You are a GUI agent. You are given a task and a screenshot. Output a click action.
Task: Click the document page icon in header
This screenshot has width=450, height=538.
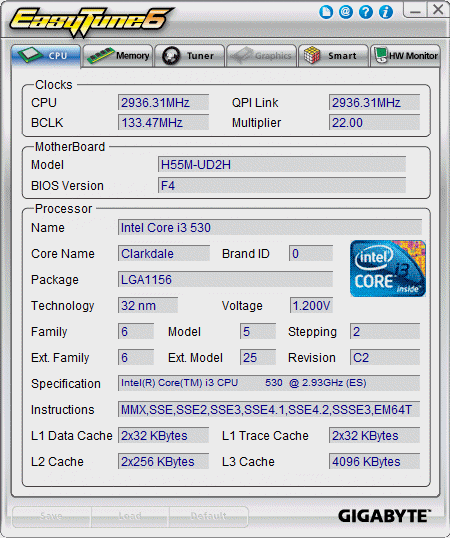(326, 12)
